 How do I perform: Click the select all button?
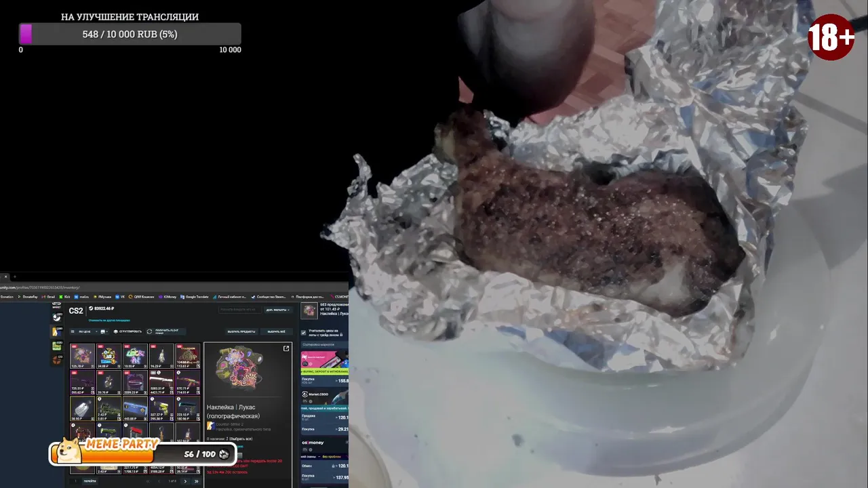(276, 331)
